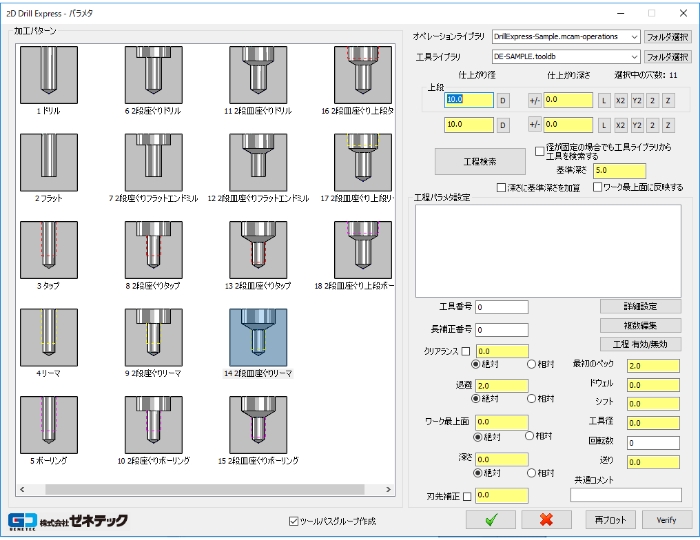The height and width of the screenshot is (540, 700).
Task: Click 工程パラメタ設定 list area
Action: [548, 251]
